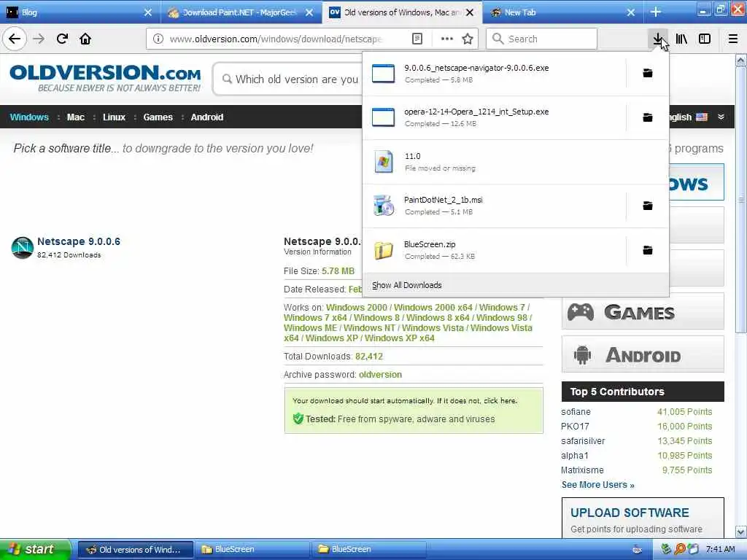This screenshot has width=747, height=560.
Task: Click the Android robot icon
Action: click(x=582, y=355)
